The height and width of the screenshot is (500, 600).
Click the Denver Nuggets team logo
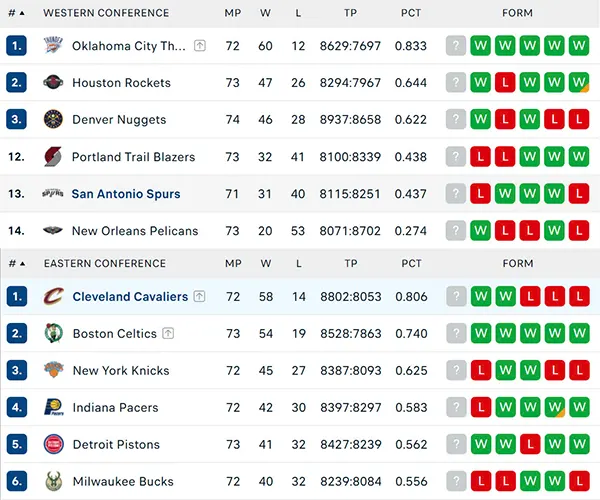click(53, 119)
